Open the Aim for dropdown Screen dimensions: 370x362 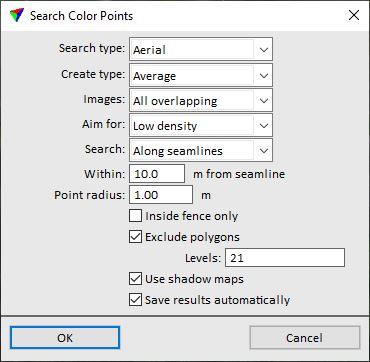pyautogui.click(x=201, y=125)
